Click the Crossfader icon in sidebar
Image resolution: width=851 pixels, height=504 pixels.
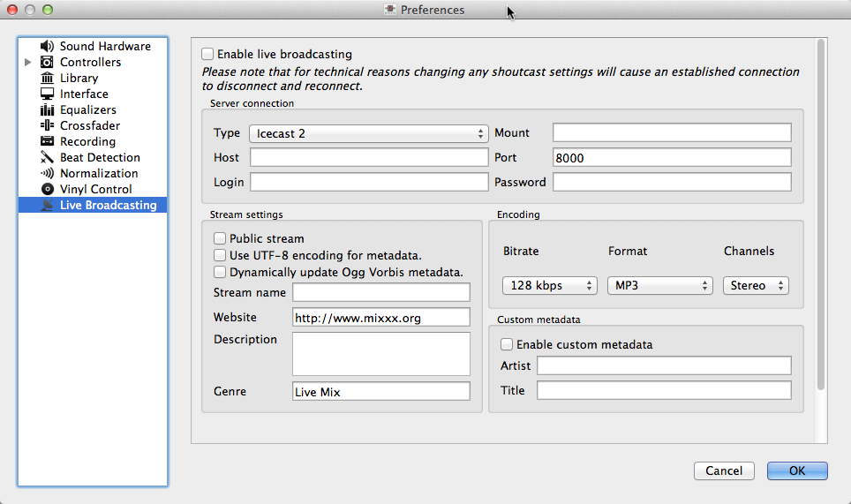tap(47, 125)
